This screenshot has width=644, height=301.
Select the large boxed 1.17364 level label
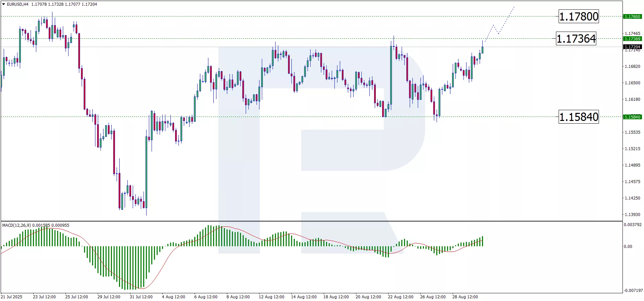pyautogui.click(x=576, y=39)
